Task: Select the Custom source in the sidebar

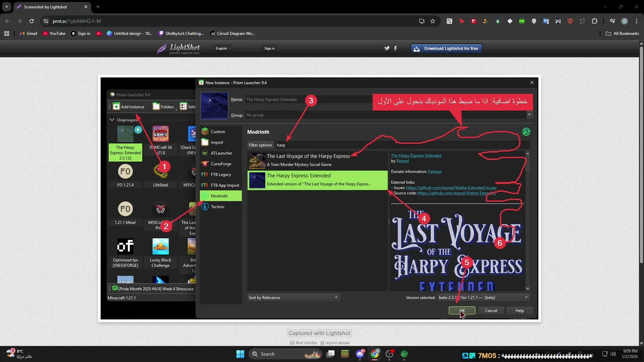Action: point(220,132)
